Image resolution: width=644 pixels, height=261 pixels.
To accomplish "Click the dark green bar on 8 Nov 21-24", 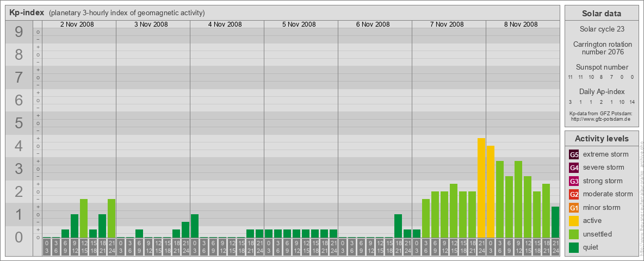I will [555, 222].
